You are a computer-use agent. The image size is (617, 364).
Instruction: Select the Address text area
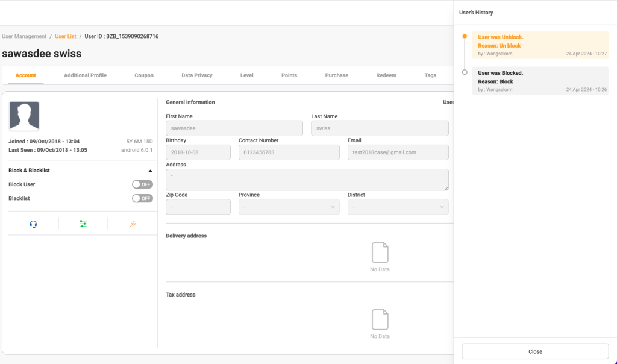pos(307,180)
